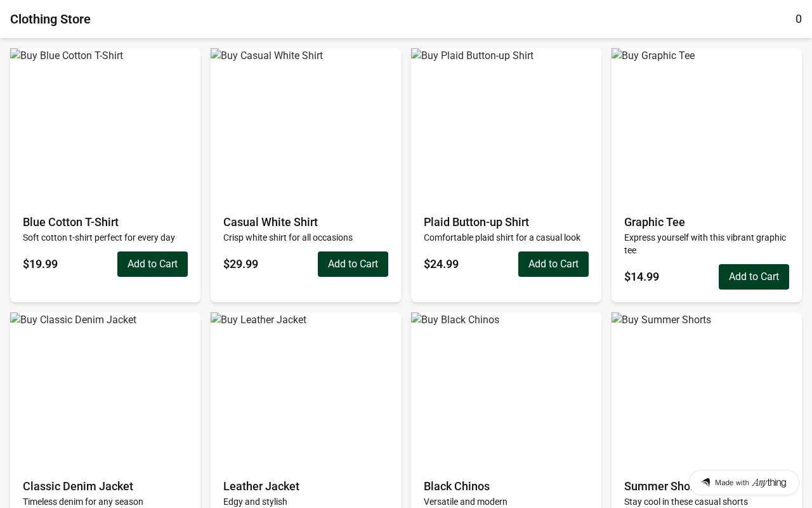This screenshot has height=508, width=812.
Task: Open the Made with Anything badge
Action: point(744,483)
